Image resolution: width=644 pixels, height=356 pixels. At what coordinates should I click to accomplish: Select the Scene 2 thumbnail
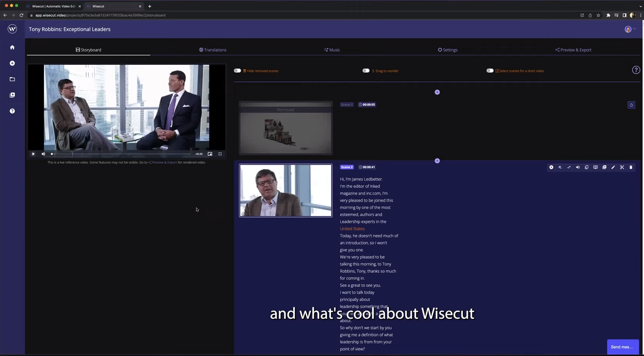point(286,191)
